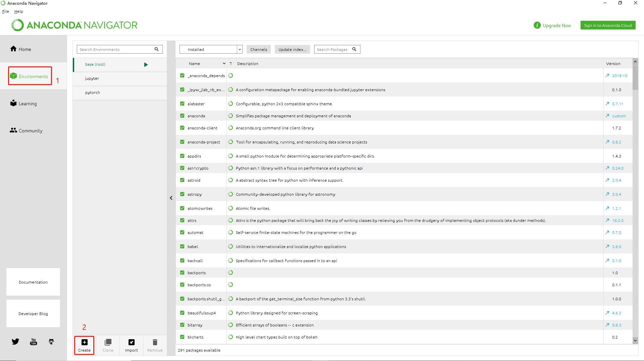Open the Help menu
This screenshot has width=644, height=361.
[x=19, y=11]
